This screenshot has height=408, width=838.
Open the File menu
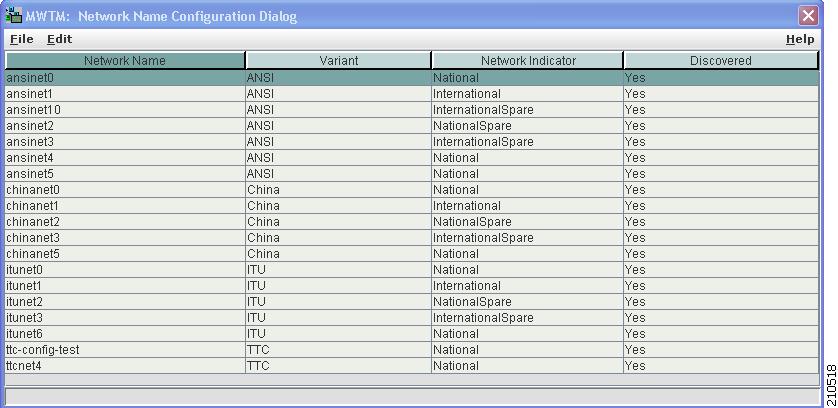21,39
